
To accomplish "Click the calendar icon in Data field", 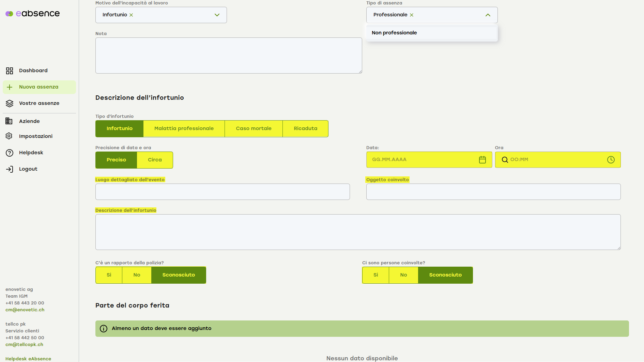I will coord(482,160).
